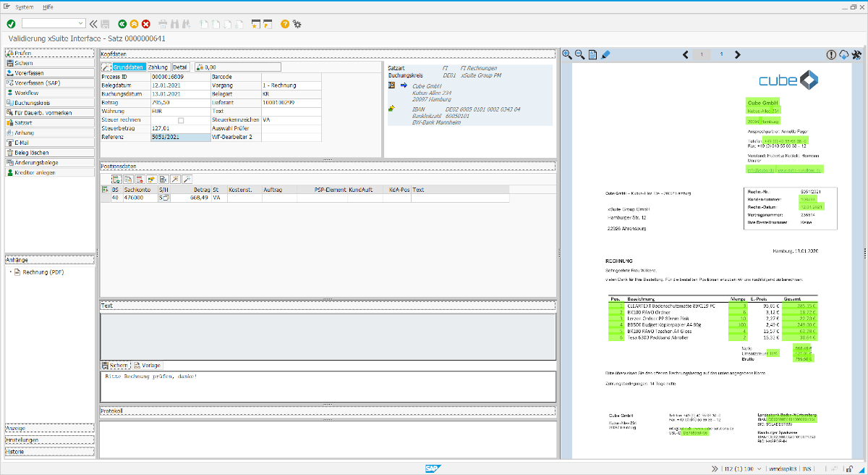Viewport: 868px width, 475px height.
Task: Click the Änderungsbelege button
Action: [x=50, y=162]
